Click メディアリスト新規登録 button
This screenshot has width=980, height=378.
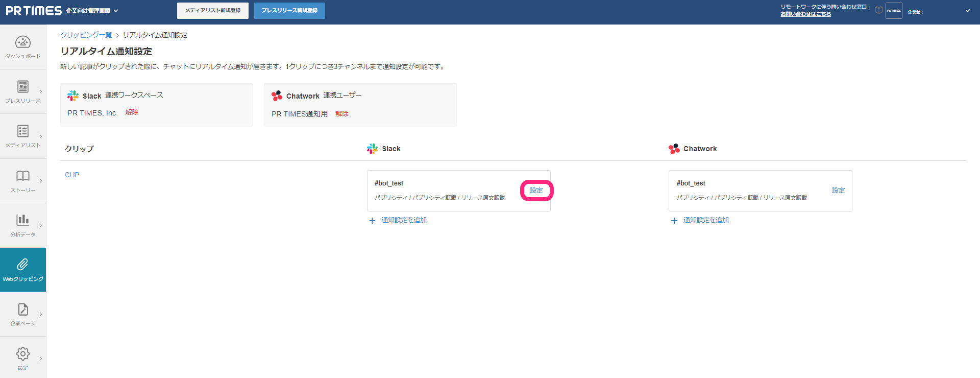(x=213, y=11)
